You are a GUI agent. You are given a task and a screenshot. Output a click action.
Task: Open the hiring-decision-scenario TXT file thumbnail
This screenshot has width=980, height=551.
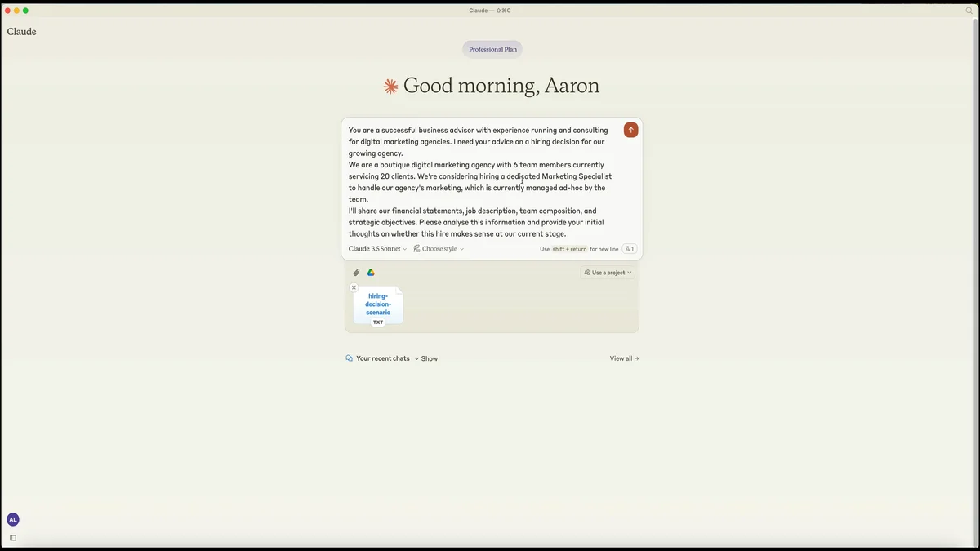pyautogui.click(x=378, y=306)
